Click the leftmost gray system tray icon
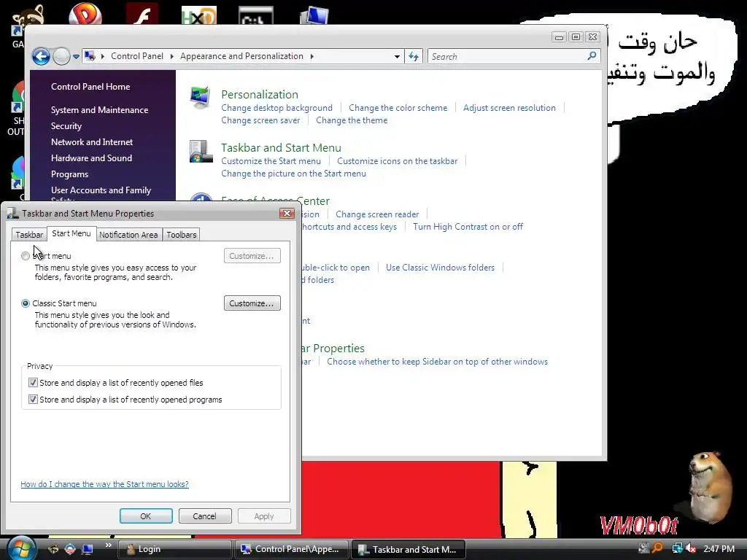The height and width of the screenshot is (560, 747). tap(643, 548)
